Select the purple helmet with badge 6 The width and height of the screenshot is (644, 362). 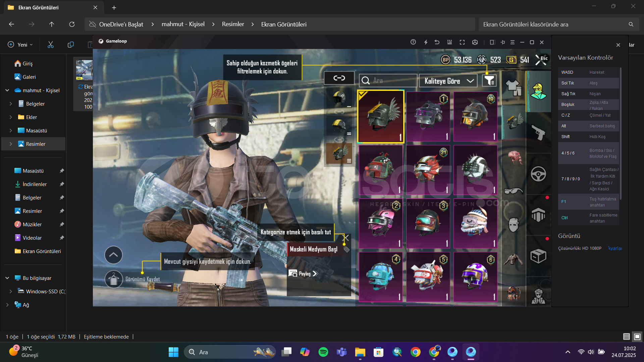click(x=475, y=277)
